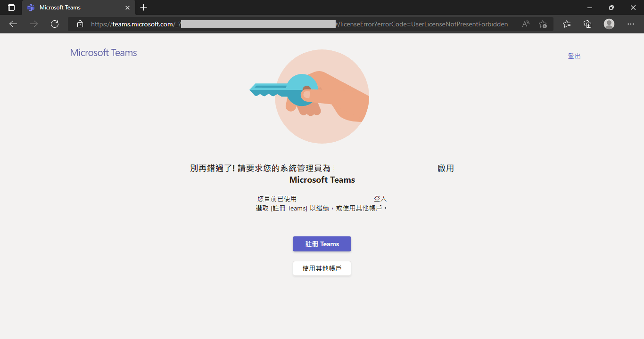Open Settings and more ellipsis menu
644x339 pixels.
(x=631, y=24)
